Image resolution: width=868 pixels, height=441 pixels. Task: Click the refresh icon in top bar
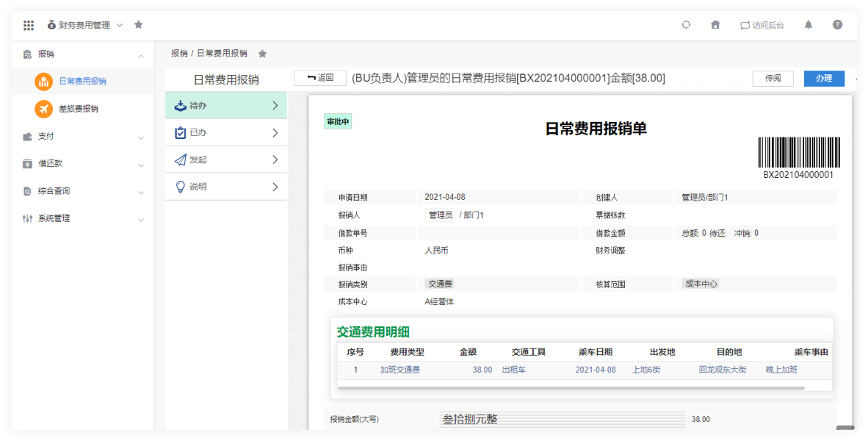(x=686, y=24)
